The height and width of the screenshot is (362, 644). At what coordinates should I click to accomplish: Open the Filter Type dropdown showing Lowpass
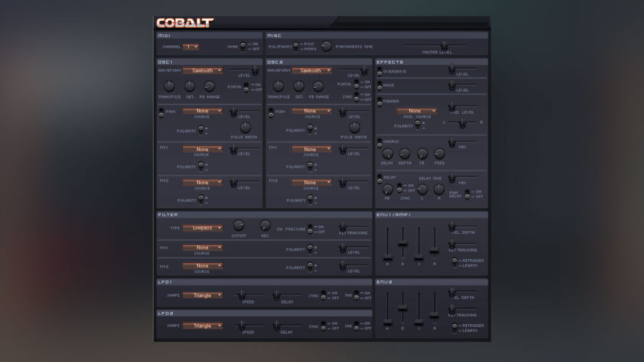coord(203,229)
